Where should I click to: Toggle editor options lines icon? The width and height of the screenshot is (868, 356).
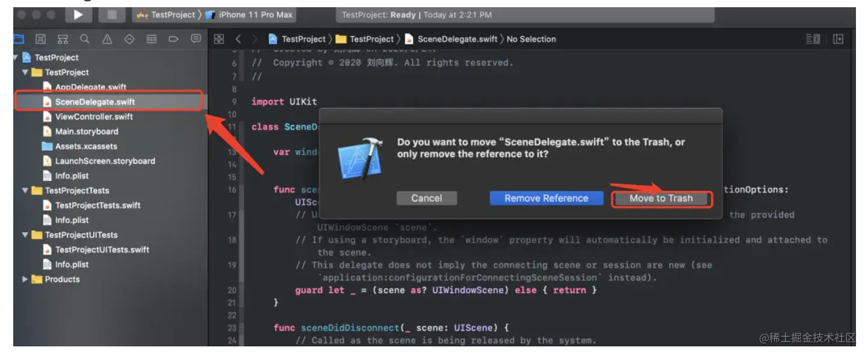[x=813, y=39]
